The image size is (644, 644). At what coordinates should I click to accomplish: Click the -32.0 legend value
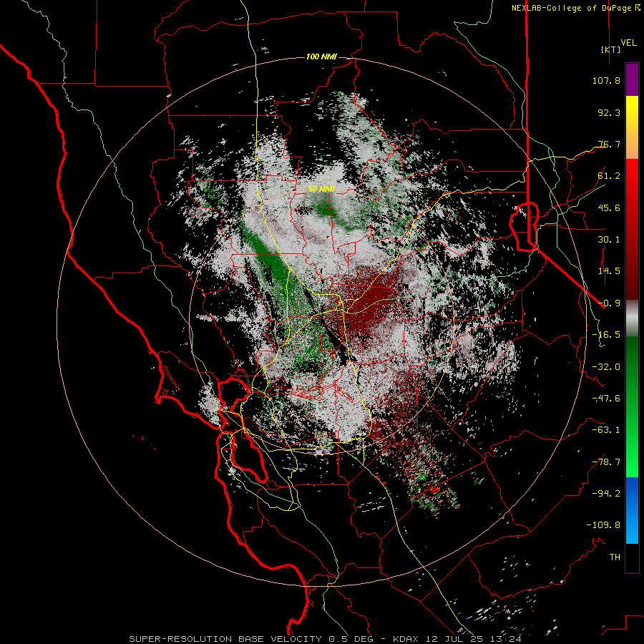click(x=606, y=367)
